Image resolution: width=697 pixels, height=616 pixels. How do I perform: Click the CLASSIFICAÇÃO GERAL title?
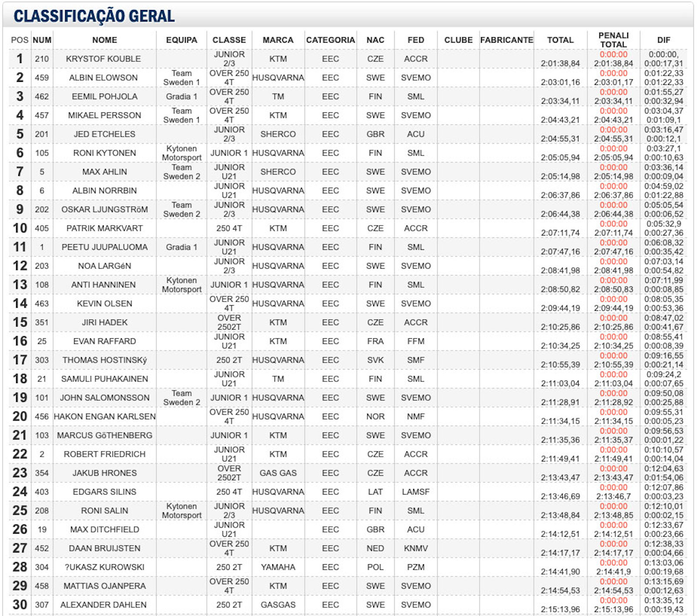click(94, 16)
